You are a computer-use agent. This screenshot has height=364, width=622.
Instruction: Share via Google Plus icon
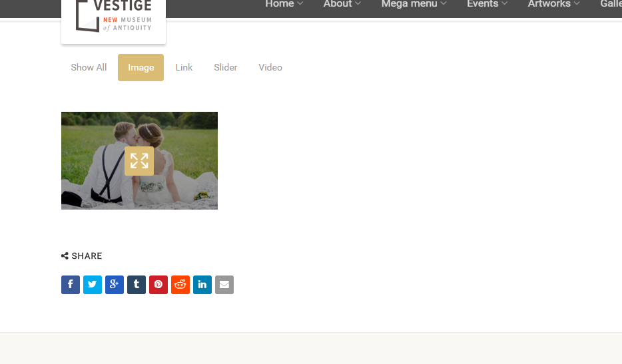tap(115, 285)
